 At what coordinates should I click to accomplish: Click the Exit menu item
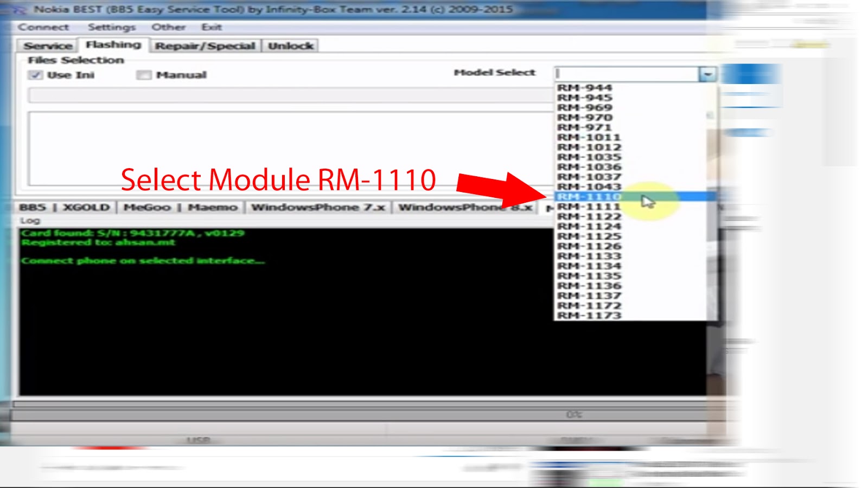coord(212,27)
